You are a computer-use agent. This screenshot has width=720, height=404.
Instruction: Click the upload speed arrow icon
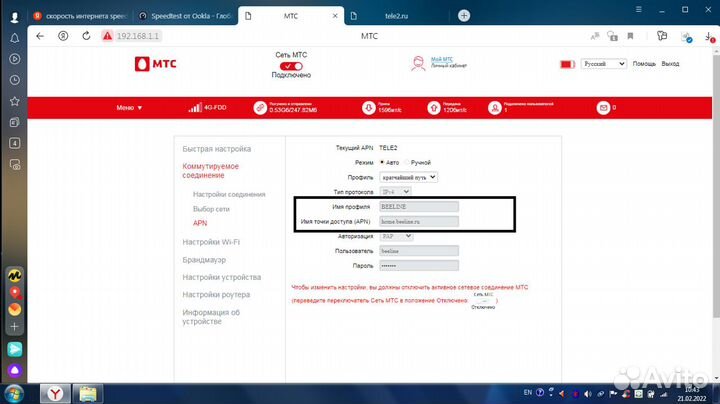pyautogui.click(x=433, y=108)
